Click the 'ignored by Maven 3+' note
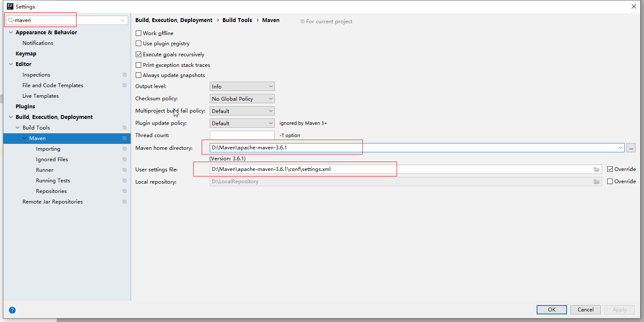This screenshot has width=644, height=322. (303, 123)
